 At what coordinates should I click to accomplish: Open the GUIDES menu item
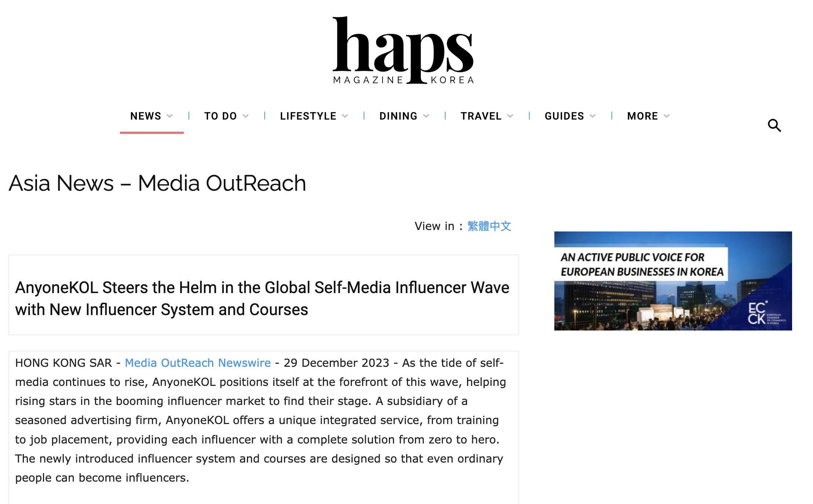(x=564, y=116)
